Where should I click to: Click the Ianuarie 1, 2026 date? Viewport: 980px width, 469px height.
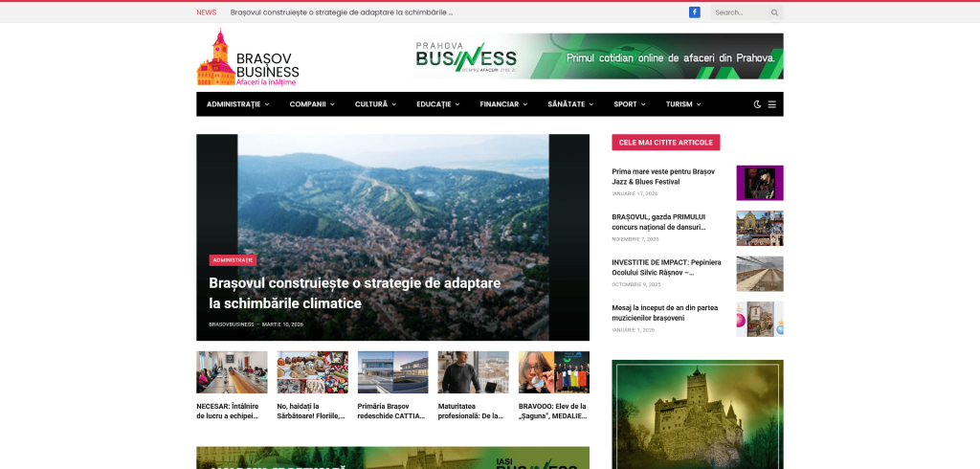[x=634, y=329]
